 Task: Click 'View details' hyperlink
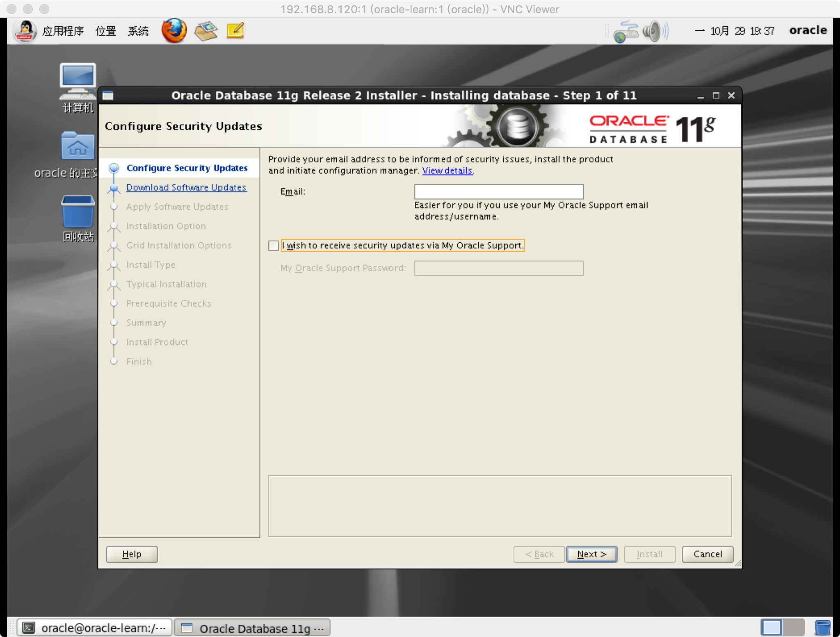pos(447,171)
